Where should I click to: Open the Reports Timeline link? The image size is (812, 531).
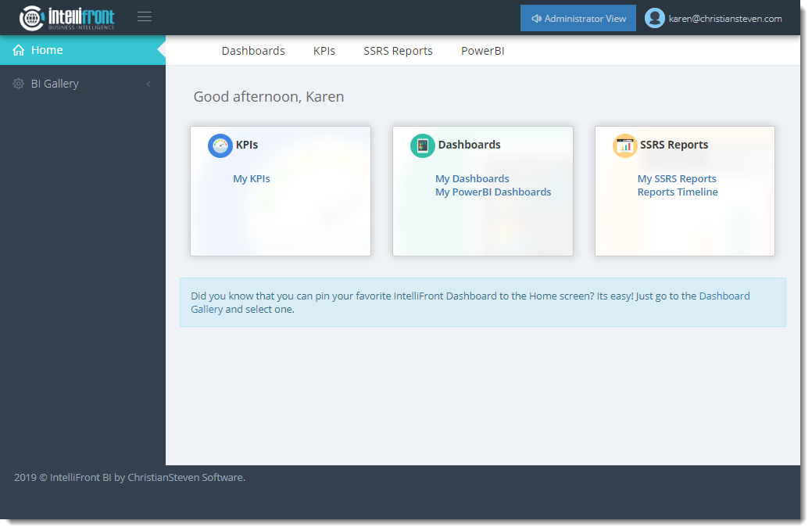[x=678, y=192]
